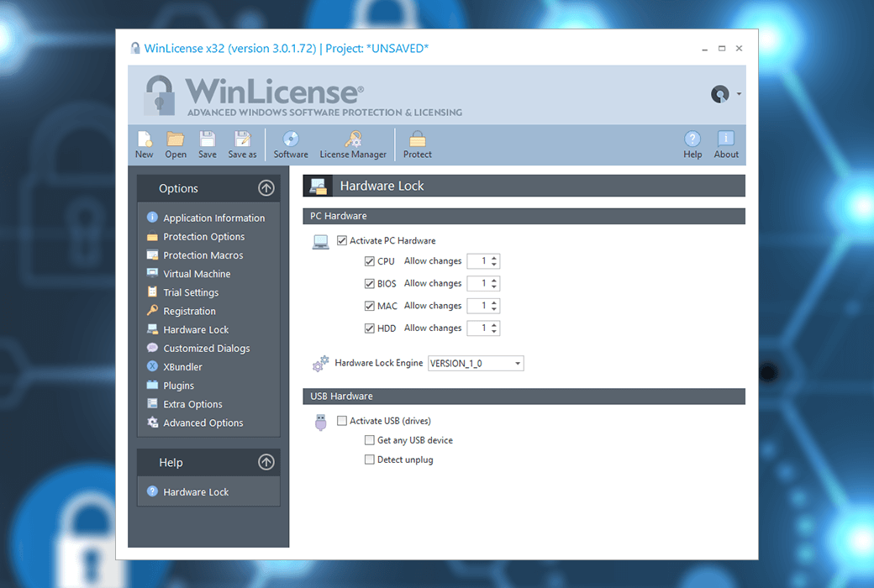Increase the CPU Allow changes value

[492, 258]
